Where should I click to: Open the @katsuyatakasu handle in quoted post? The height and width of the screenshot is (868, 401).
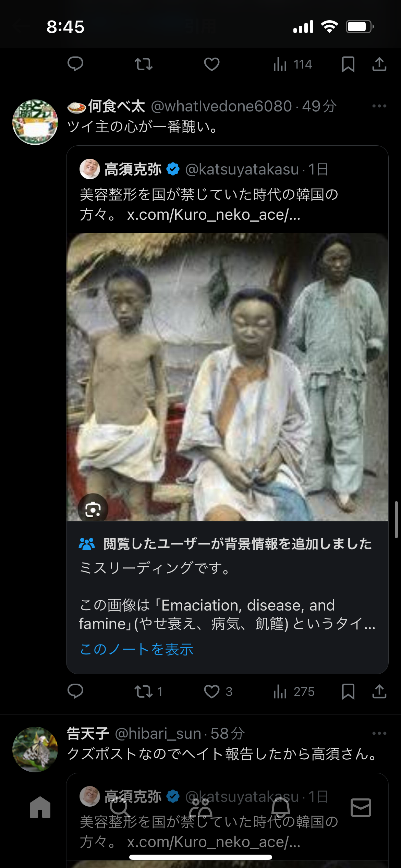click(242, 169)
